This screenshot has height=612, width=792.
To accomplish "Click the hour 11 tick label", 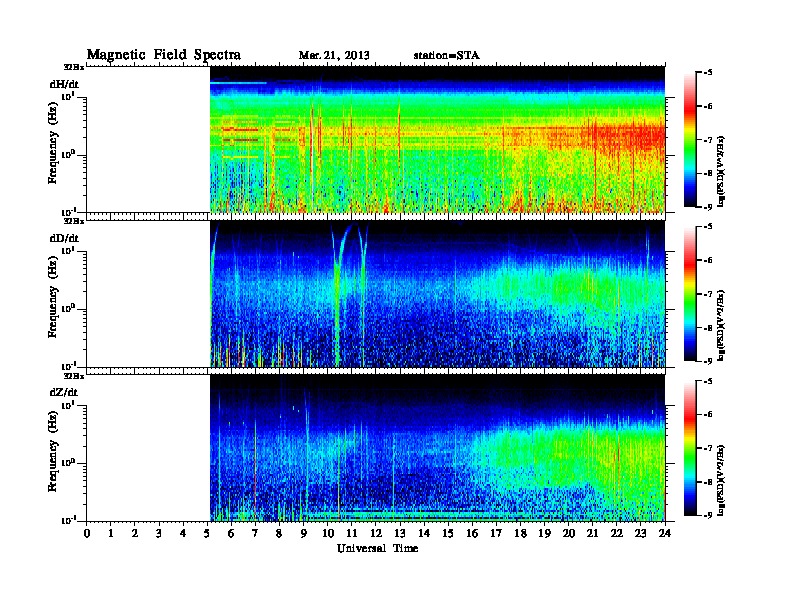I will (352, 534).
